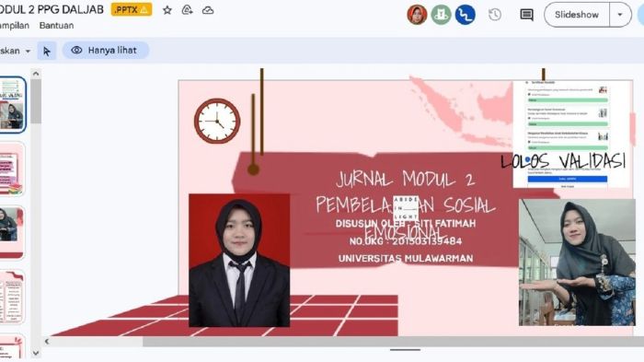644x362 pixels.
Task: Open the add-to-Drive shortcut icon
Action: [188, 10]
